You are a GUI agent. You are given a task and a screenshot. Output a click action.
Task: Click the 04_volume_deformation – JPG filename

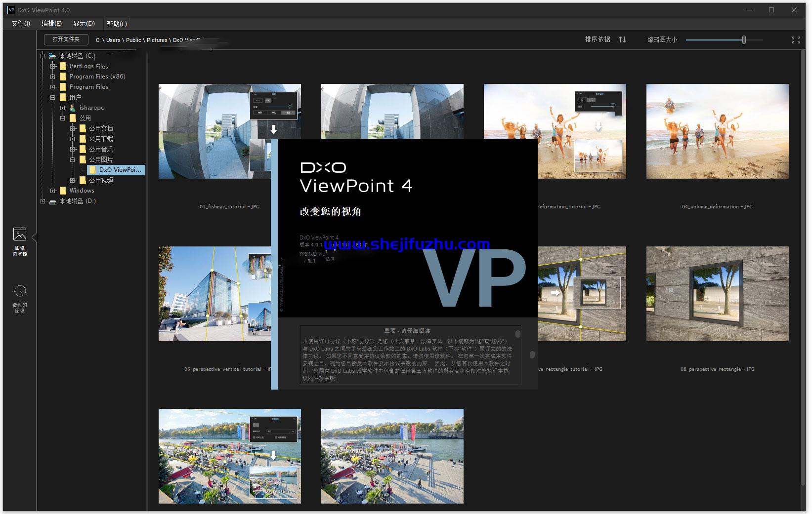(717, 207)
